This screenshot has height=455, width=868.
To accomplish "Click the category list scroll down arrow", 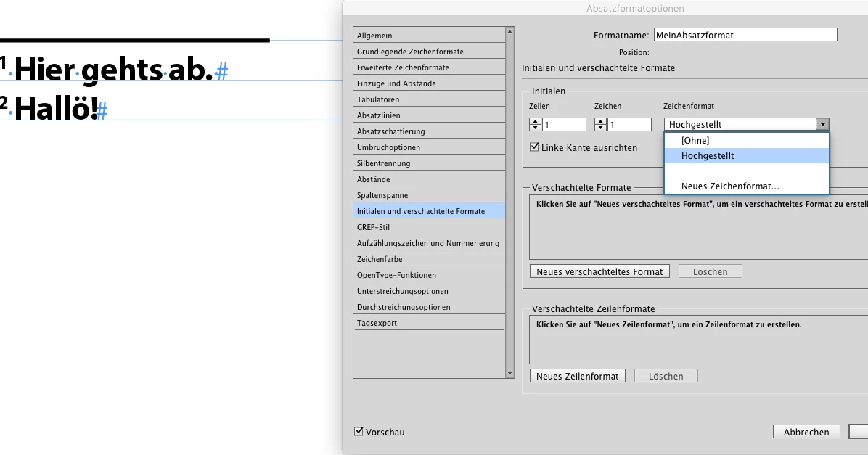I will [509, 374].
